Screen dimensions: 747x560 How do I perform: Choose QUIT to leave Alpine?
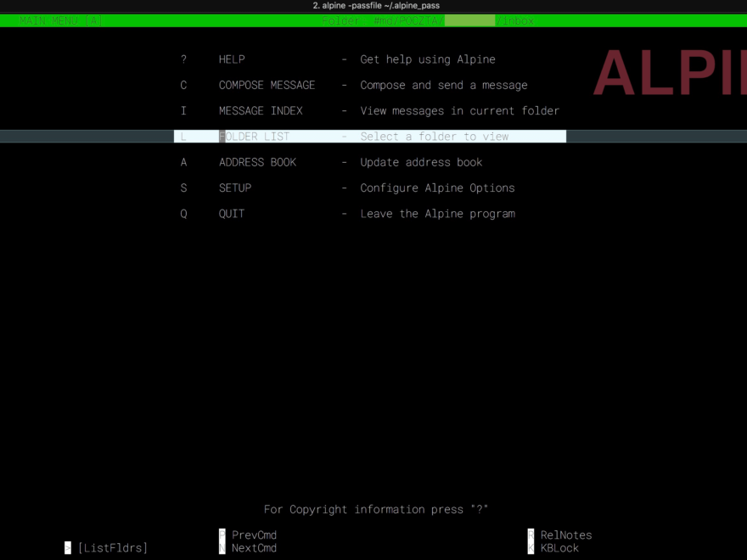click(x=232, y=214)
